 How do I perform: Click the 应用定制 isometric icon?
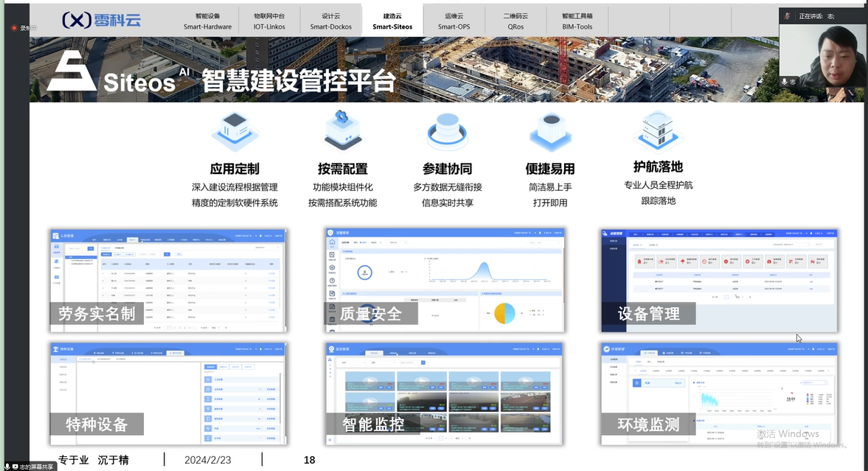point(235,131)
